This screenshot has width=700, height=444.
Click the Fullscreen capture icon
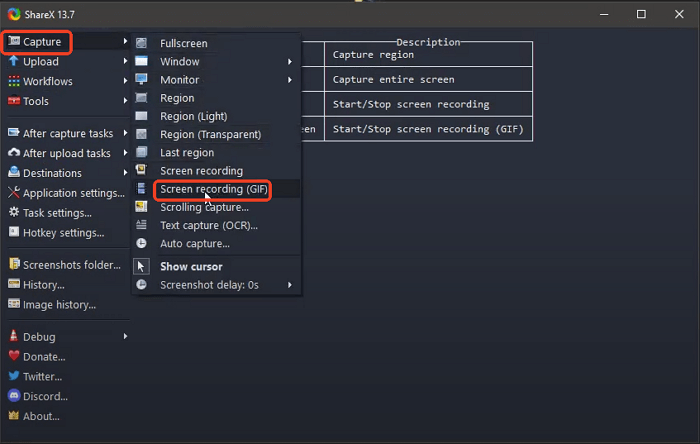142,43
